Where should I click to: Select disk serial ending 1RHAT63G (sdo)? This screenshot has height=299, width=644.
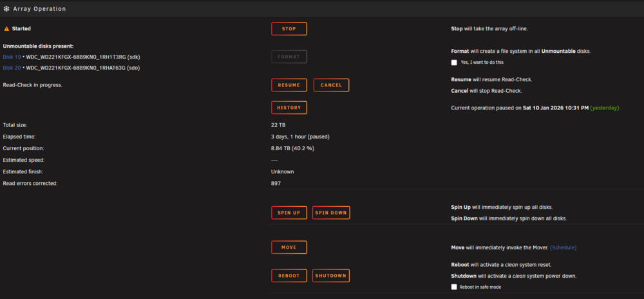click(x=83, y=68)
